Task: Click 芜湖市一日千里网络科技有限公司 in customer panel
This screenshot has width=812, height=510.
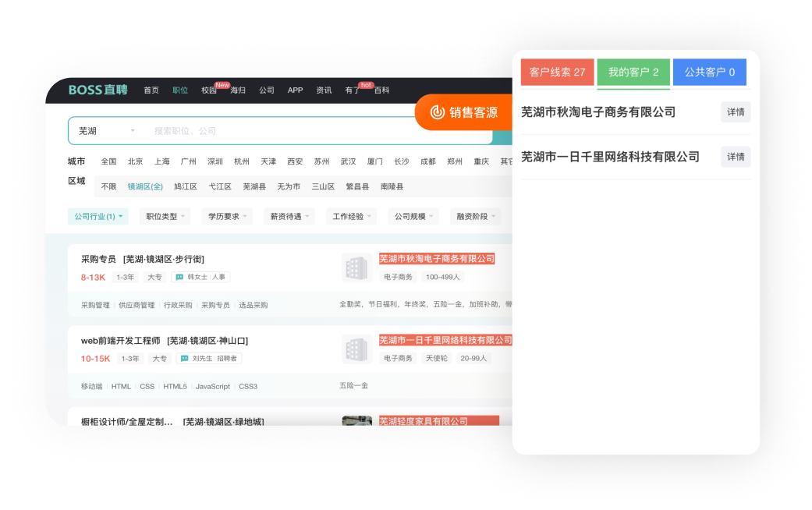Action: click(x=610, y=157)
